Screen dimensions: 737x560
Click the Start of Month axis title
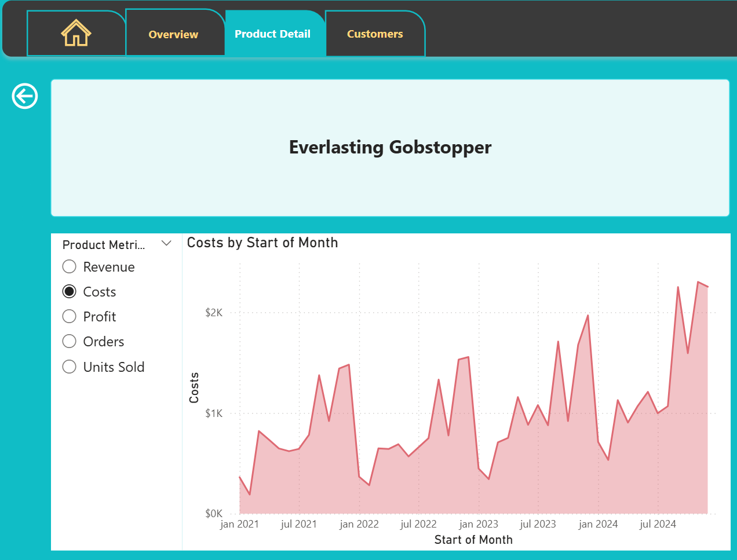click(473, 540)
